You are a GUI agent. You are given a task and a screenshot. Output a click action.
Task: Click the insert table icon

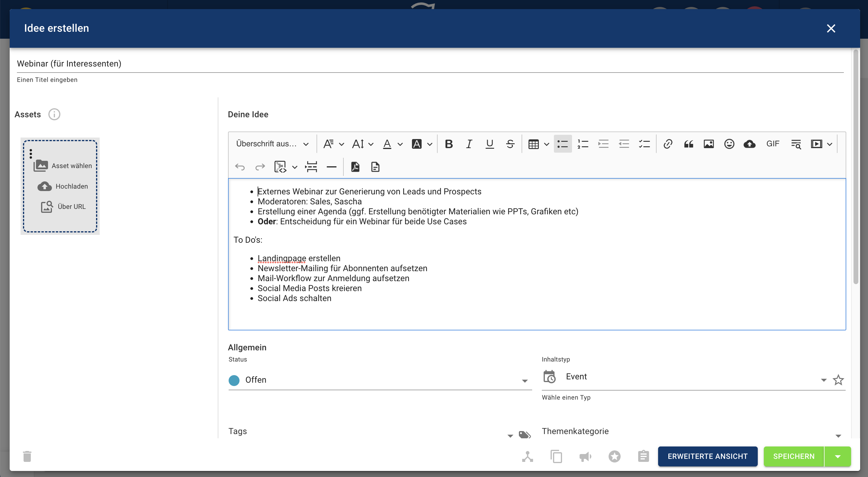tap(533, 144)
